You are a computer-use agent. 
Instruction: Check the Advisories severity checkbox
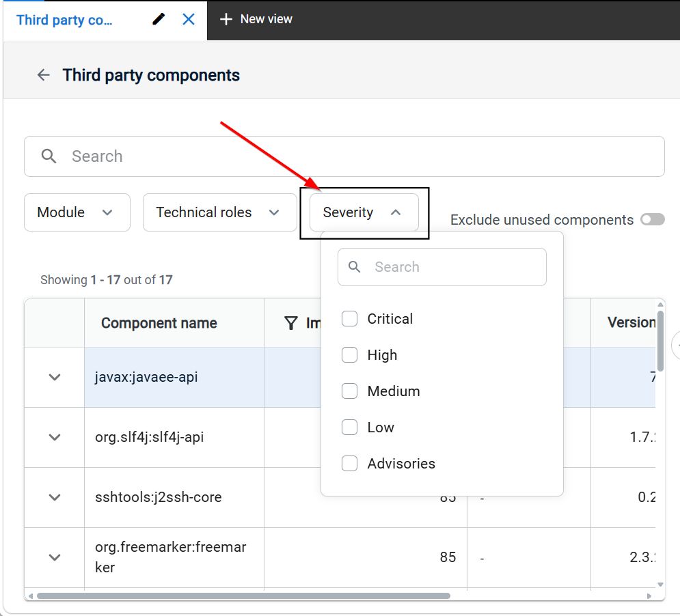tap(349, 464)
